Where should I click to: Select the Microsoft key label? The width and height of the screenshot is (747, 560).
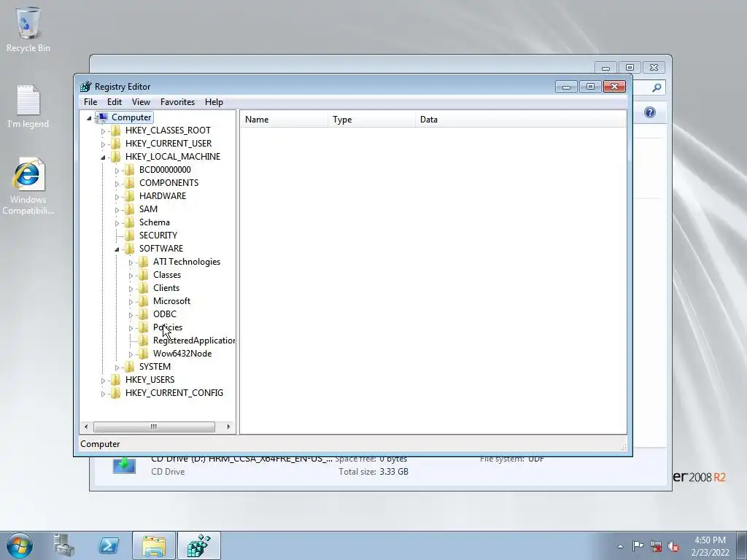pyautogui.click(x=171, y=301)
